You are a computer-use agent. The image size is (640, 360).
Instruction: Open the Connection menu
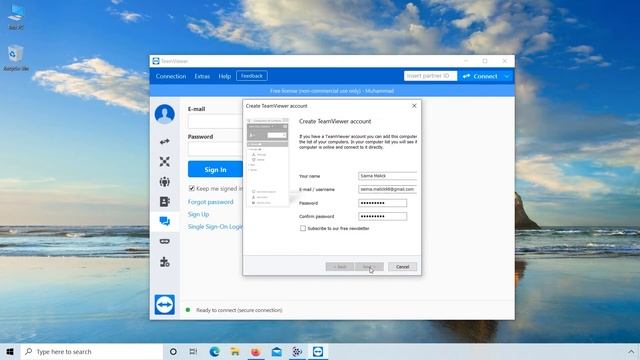point(171,76)
